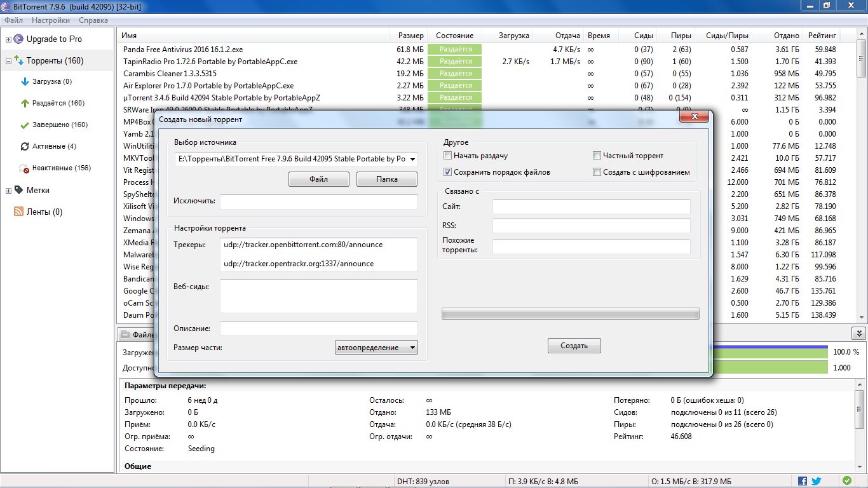Open Twitter icon in status bar
This screenshot has width=868, height=488.
816,482
